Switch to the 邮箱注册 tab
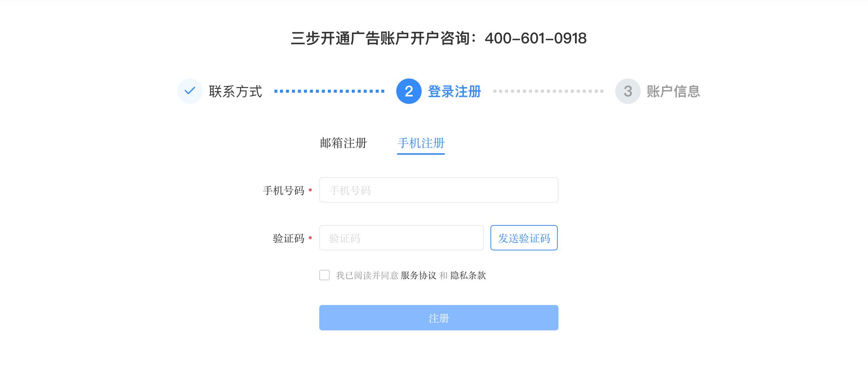 pos(344,143)
